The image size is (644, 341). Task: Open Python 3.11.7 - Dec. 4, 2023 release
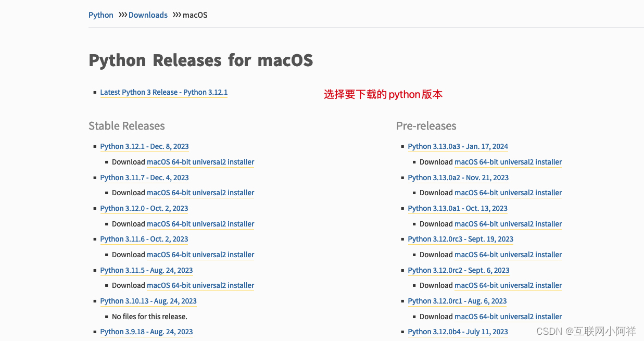[x=144, y=178]
